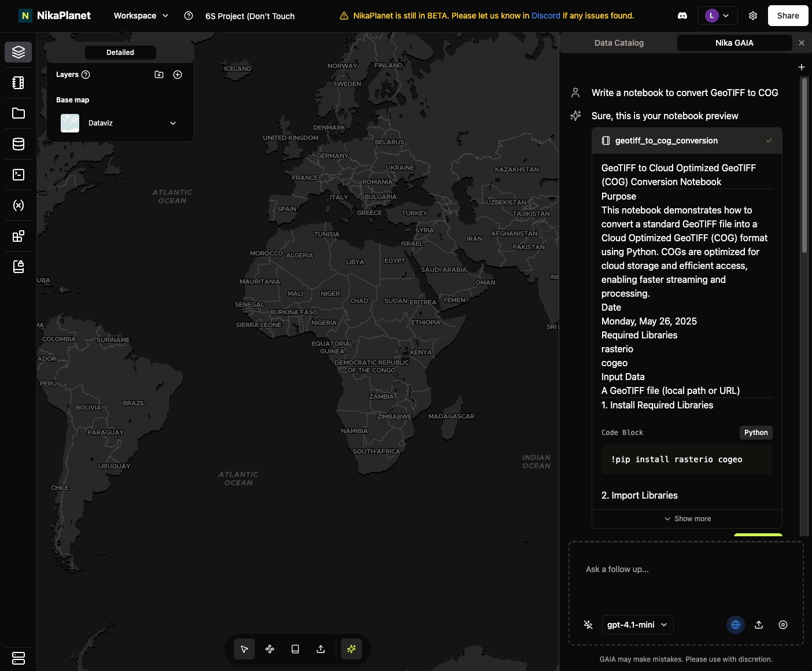The height and width of the screenshot is (671, 812).
Task: Click the '2. Import Libraries' heading
Action: (x=640, y=495)
